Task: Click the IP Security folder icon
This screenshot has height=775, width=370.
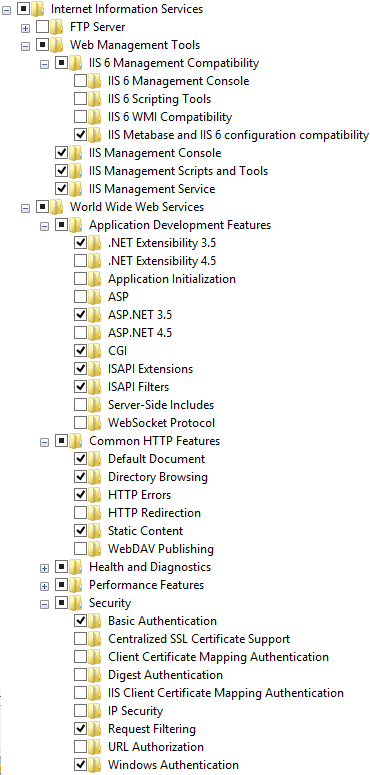Action: 95,711
